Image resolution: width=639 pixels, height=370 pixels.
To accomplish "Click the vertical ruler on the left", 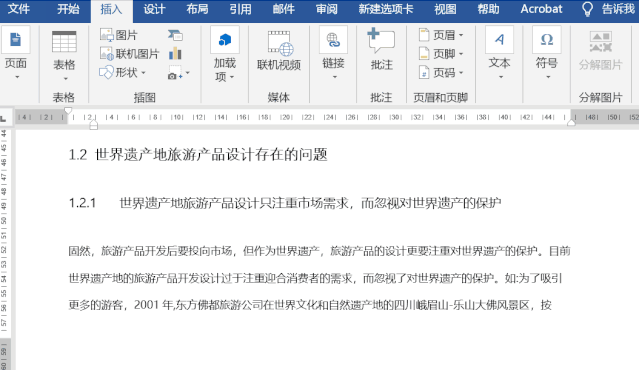I will (4, 249).
